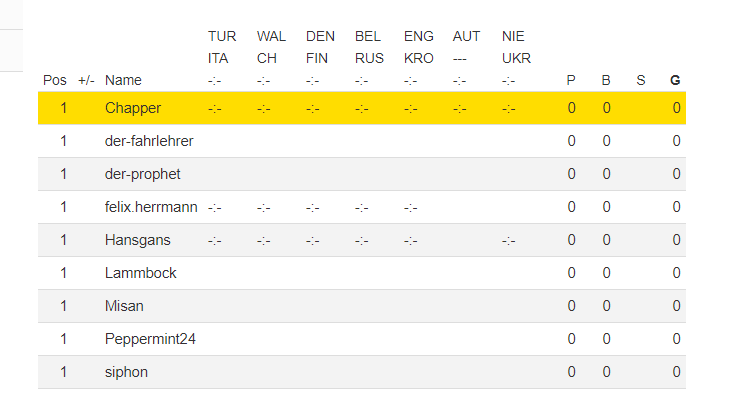This screenshot has height=418, width=740.
Task: Sort by the G total column header
Action: point(675,80)
